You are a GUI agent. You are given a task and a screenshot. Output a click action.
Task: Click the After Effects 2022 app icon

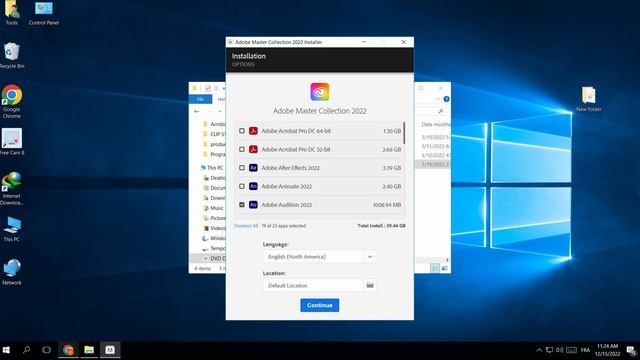pos(253,168)
